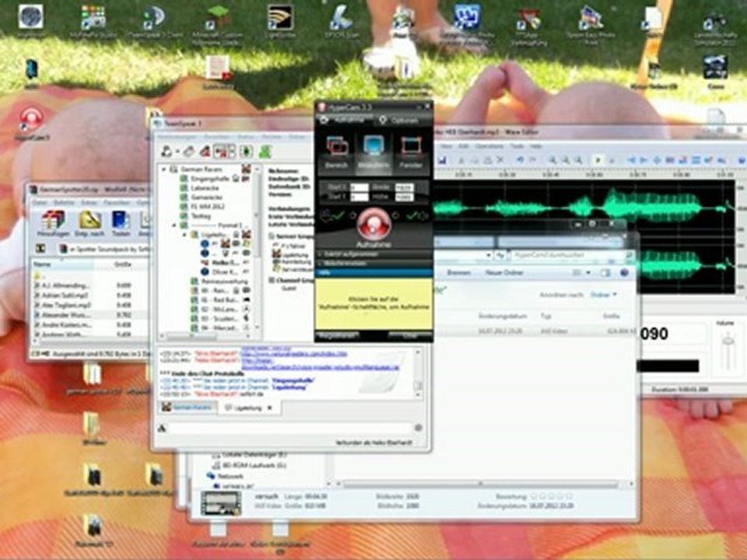Click the HyperCam Breite input field
This screenshot has height=560, width=747.
click(x=404, y=187)
